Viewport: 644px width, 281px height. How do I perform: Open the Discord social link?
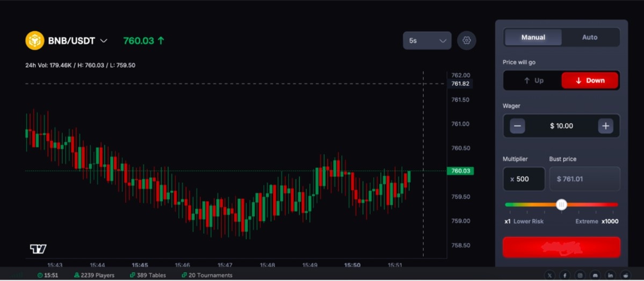point(595,275)
